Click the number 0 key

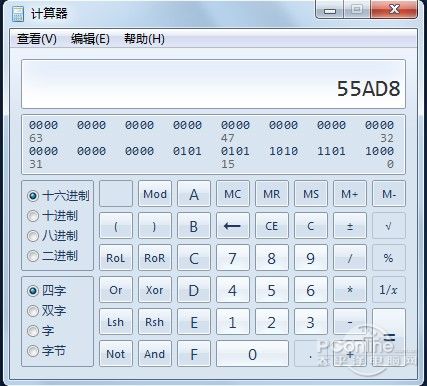(252, 354)
